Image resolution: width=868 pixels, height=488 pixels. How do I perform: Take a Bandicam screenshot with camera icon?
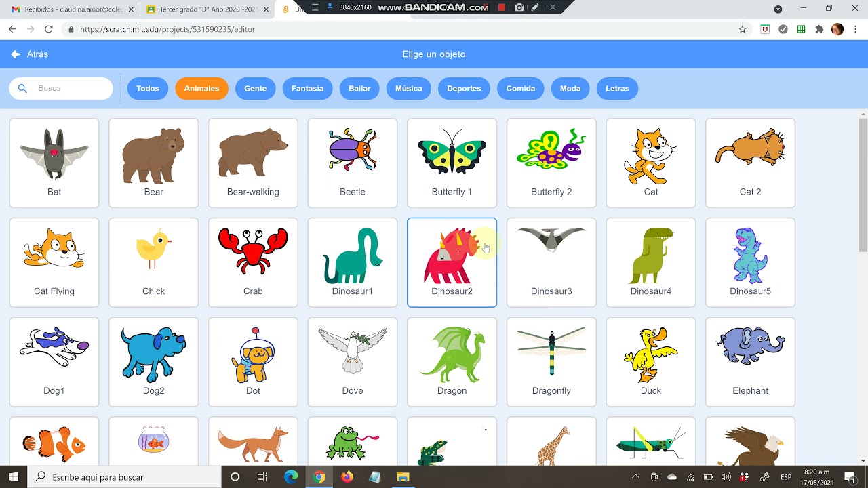(519, 7)
